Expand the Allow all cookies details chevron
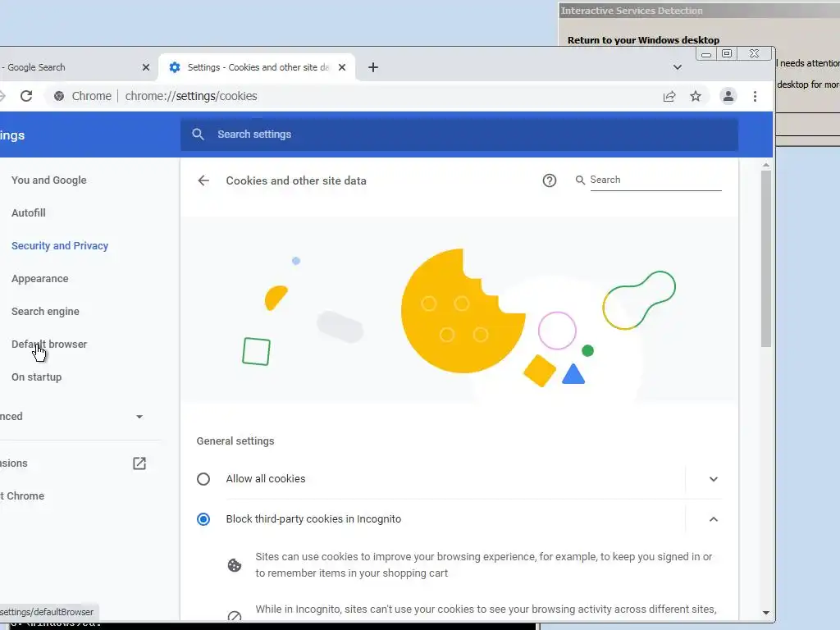This screenshot has height=630, width=840. coord(714,479)
